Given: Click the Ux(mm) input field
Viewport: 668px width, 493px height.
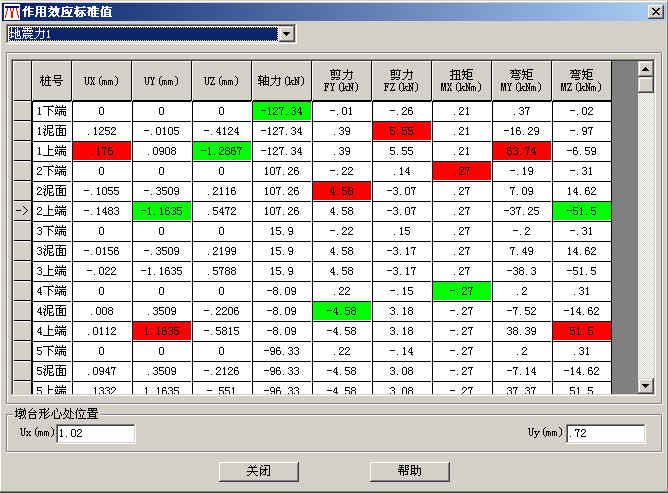Looking at the screenshot, I should (95, 434).
